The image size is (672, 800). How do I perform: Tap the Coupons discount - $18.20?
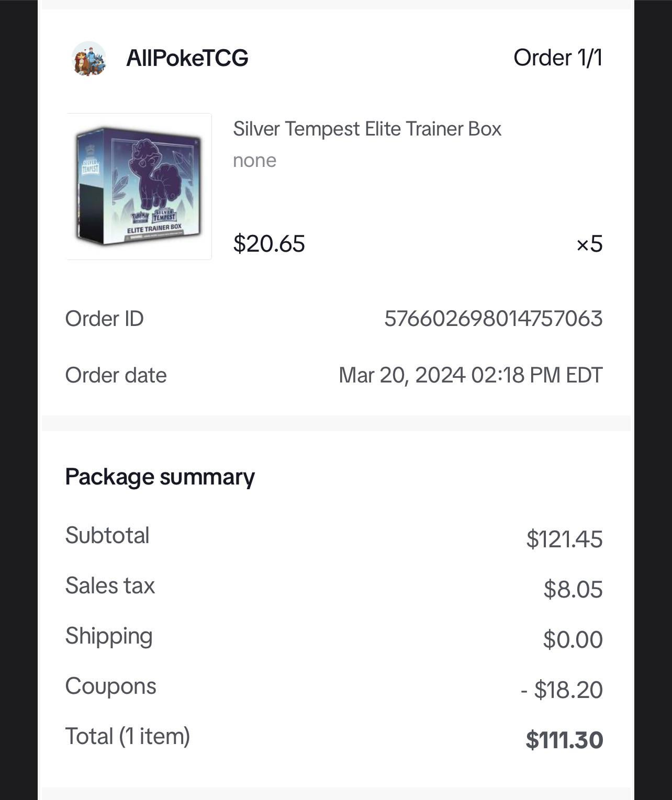tap(562, 690)
